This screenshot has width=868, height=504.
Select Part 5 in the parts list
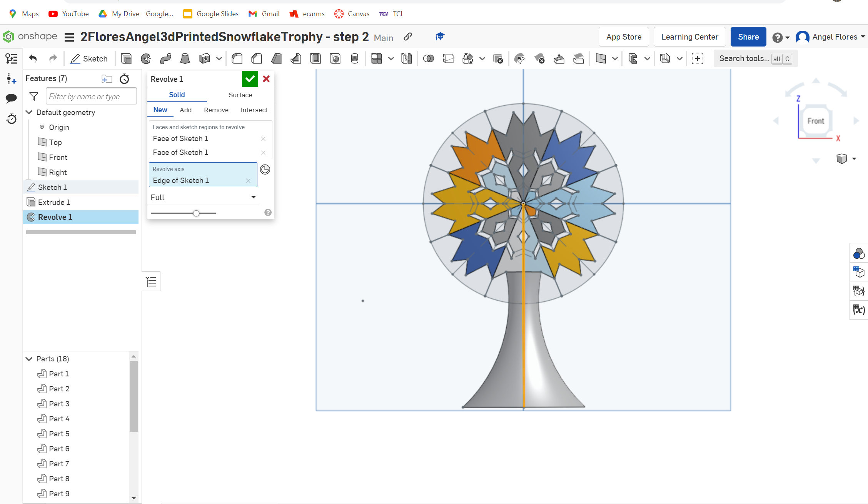click(x=59, y=434)
